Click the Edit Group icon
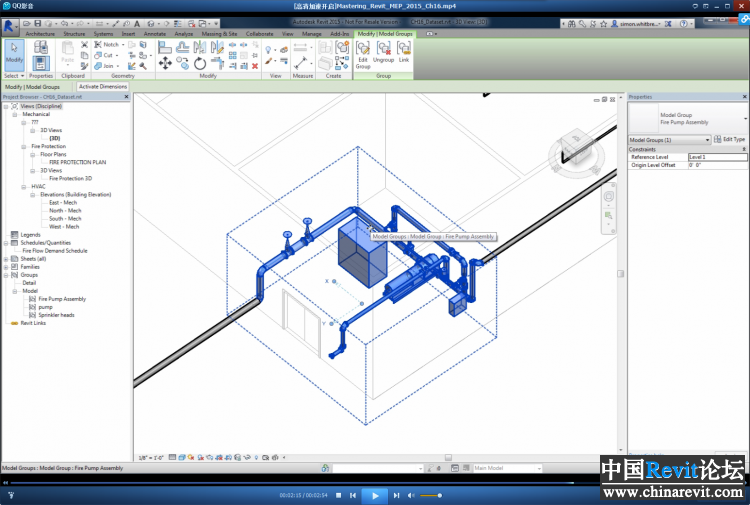The image size is (750, 505). 363,55
